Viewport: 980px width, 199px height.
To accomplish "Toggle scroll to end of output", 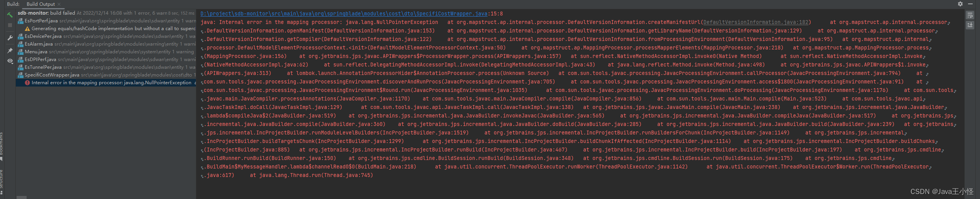I will tap(970, 25).
